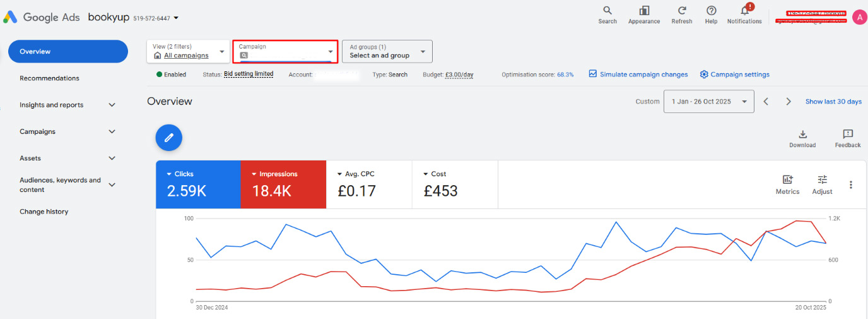The width and height of the screenshot is (868, 319).
Task: Click the Search magnifier icon
Action: 607,11
